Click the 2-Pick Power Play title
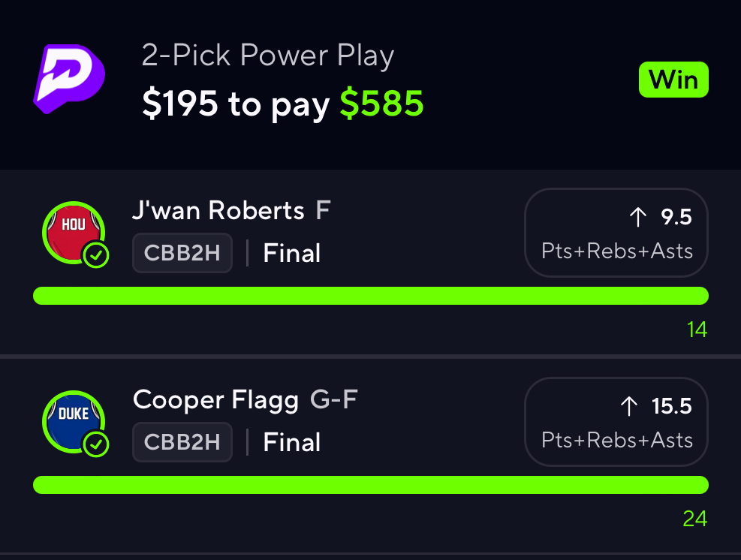Image resolution: width=741 pixels, height=560 pixels. point(267,56)
